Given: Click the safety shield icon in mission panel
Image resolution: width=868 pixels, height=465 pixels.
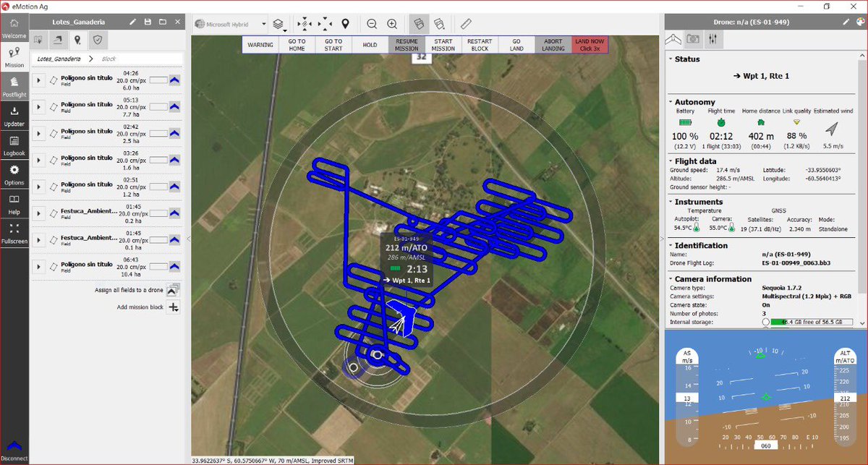Looking at the screenshot, I should point(98,40).
